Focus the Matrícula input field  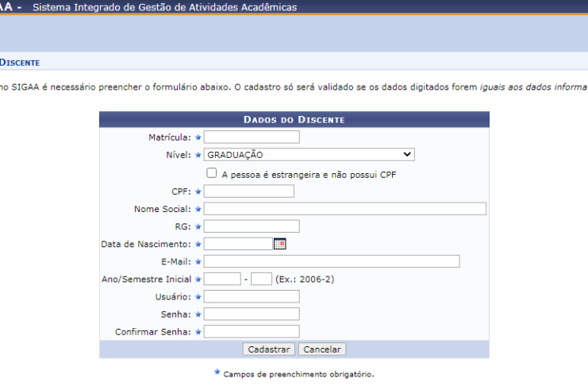click(x=252, y=137)
